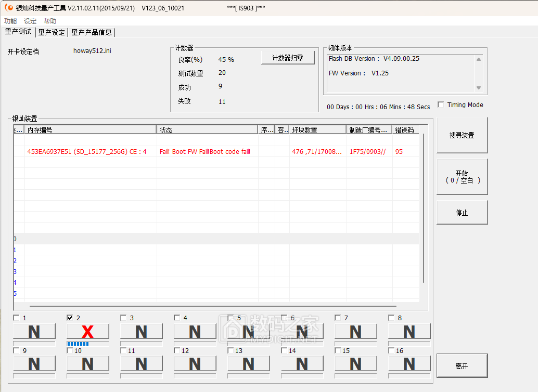
Task: Click the N status icon for port 9
Action: 34,364
